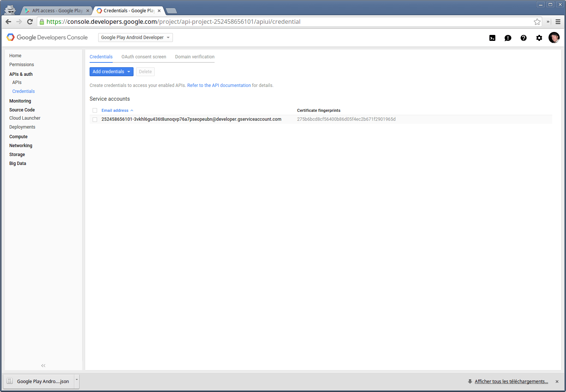Check the service account row checkbox
566x392 pixels.
click(95, 120)
